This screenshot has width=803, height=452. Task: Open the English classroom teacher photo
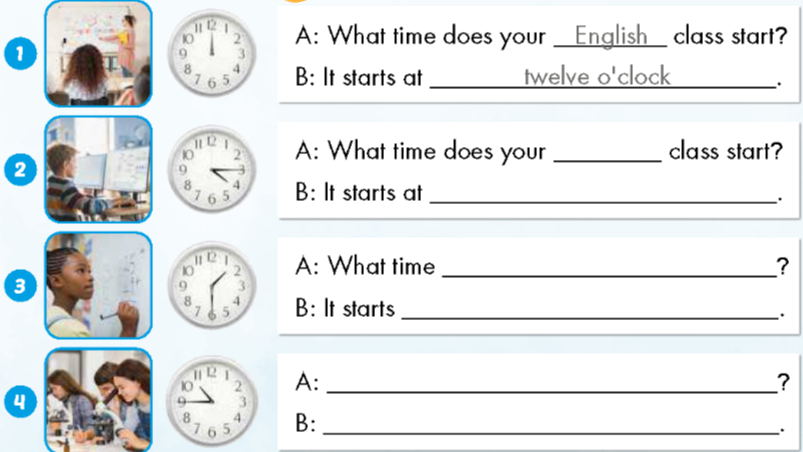98,53
